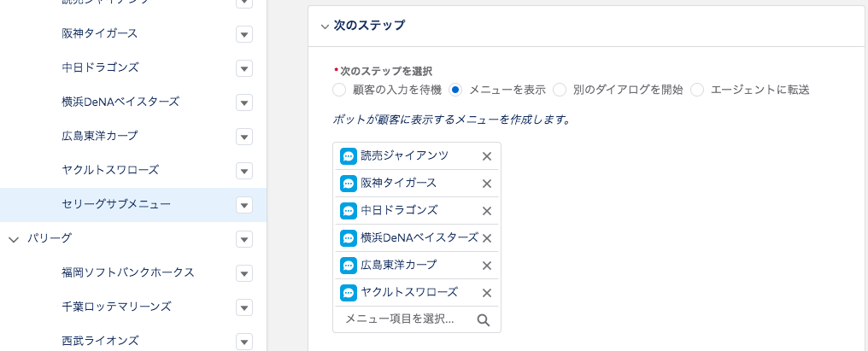
Task: Click ヤクルトスワローズ text in menu list
Action: [409, 292]
